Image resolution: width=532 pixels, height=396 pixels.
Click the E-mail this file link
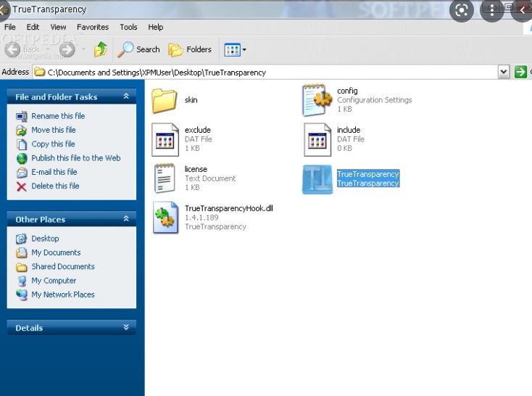pos(54,172)
